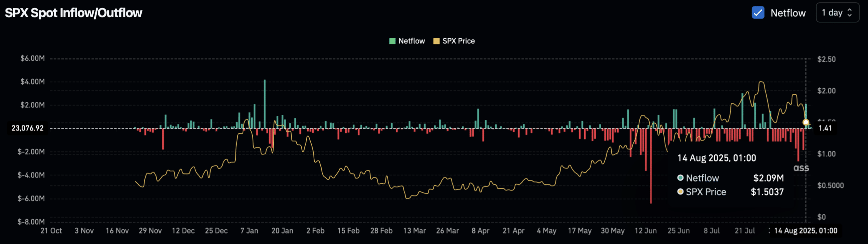Click the green Netflow dot in tooltip

click(680, 178)
